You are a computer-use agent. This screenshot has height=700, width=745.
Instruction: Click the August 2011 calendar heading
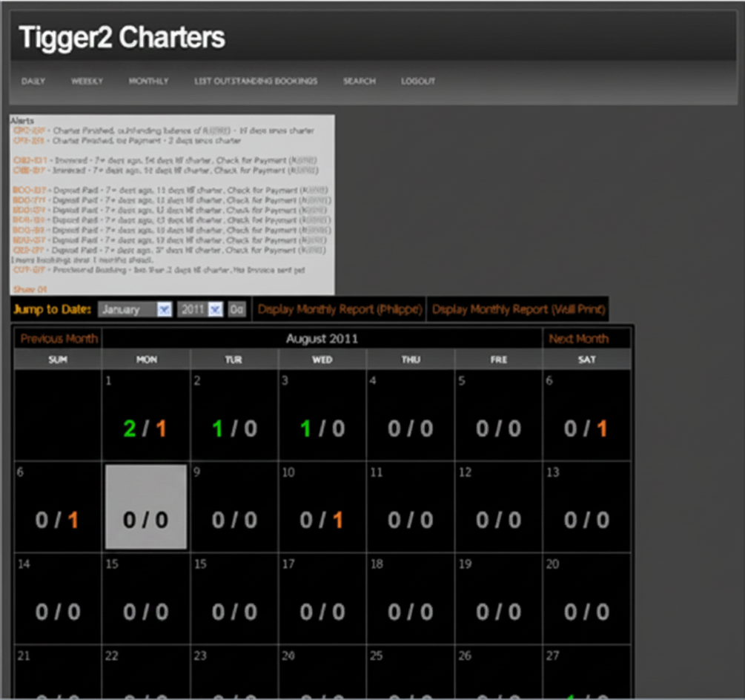tap(322, 339)
